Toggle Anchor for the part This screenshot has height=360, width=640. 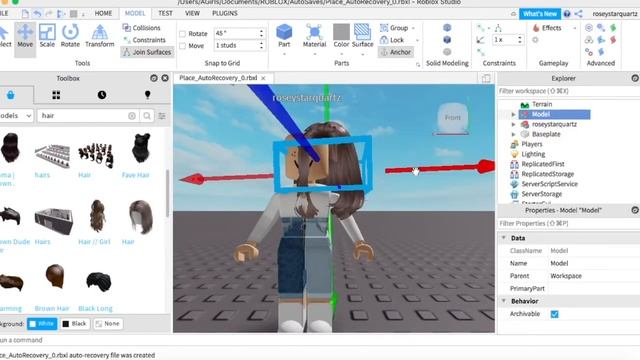396,52
